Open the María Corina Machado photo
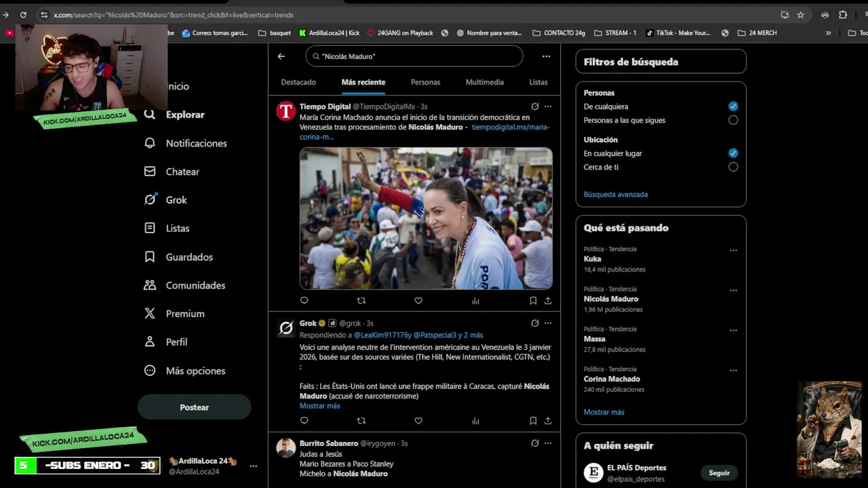 426,218
